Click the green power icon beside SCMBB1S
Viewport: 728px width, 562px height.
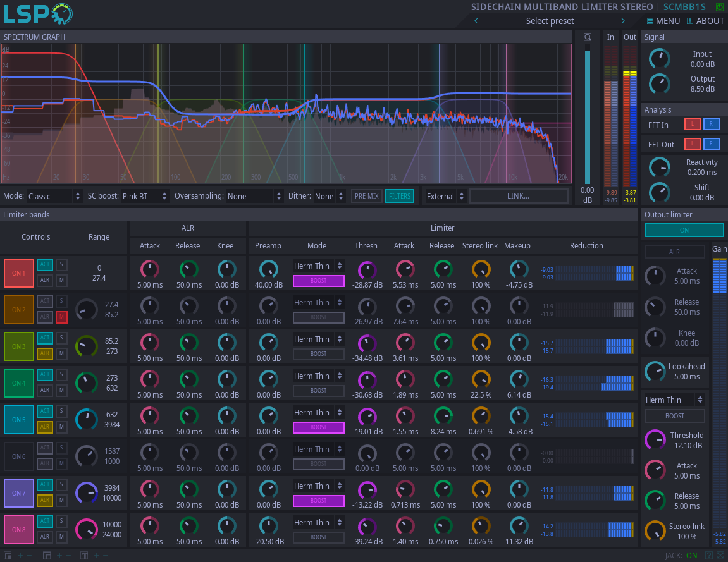[719, 7]
